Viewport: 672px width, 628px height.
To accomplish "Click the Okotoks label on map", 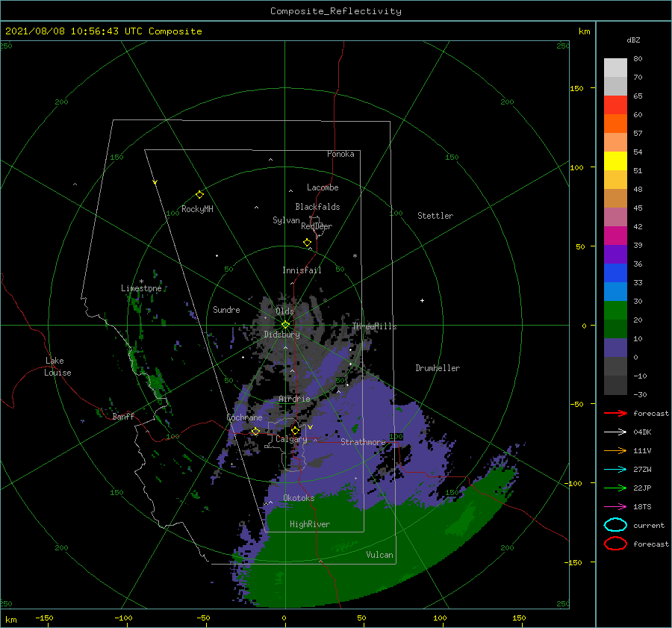I will [x=299, y=497].
